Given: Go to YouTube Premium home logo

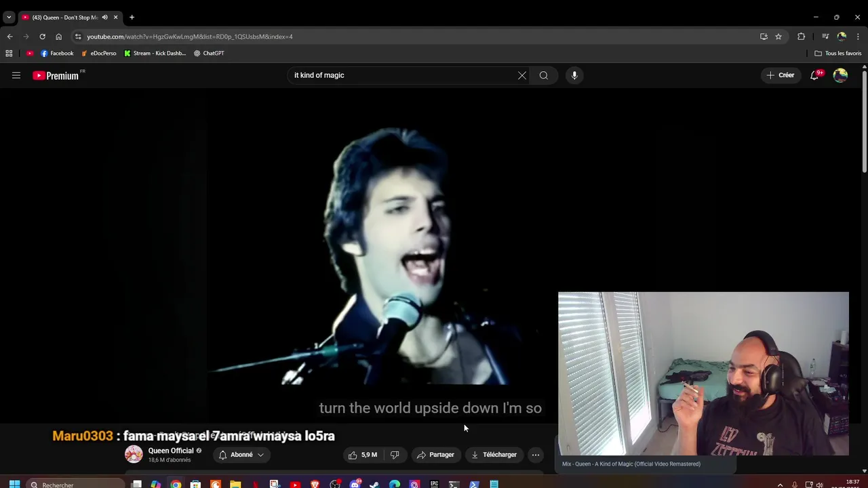Looking at the screenshot, I should coord(56,75).
